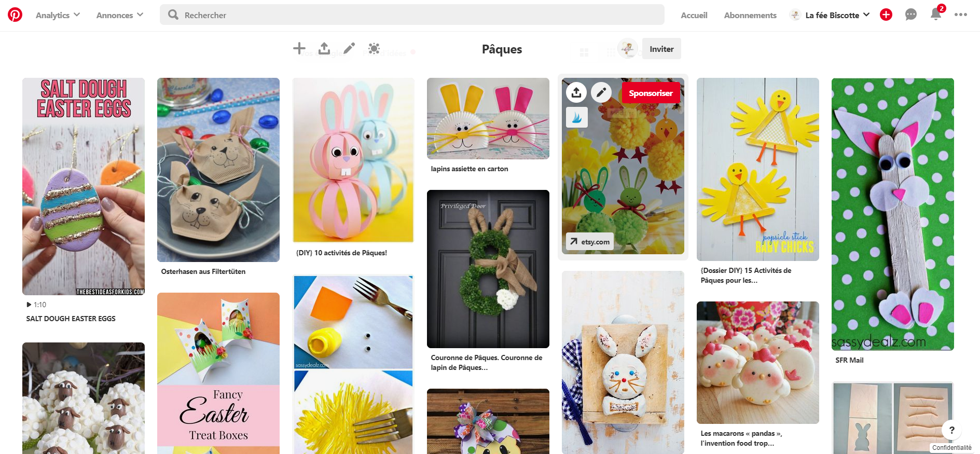980x454 pixels.
Task: Open the etsy.com link on pin
Action: click(x=589, y=241)
